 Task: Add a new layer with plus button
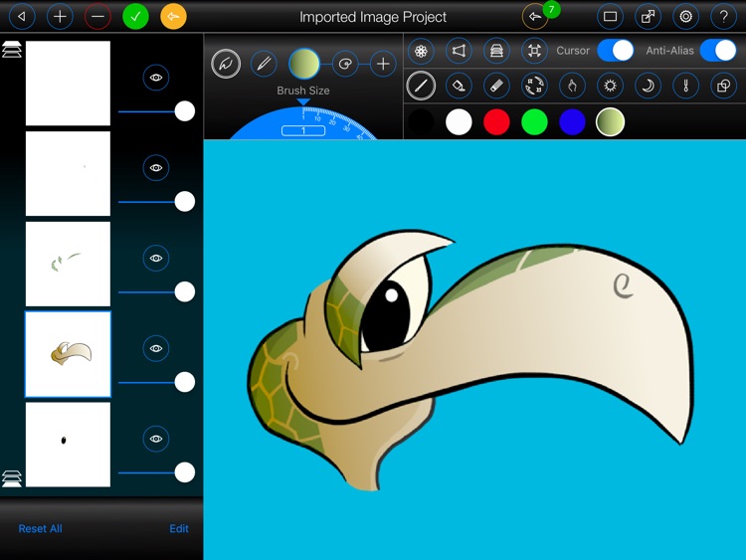(60, 17)
